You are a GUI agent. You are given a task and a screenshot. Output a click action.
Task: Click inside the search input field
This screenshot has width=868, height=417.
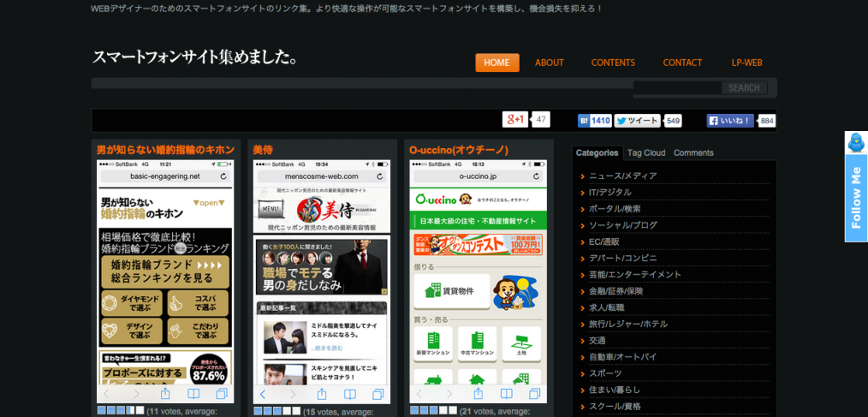point(677,87)
